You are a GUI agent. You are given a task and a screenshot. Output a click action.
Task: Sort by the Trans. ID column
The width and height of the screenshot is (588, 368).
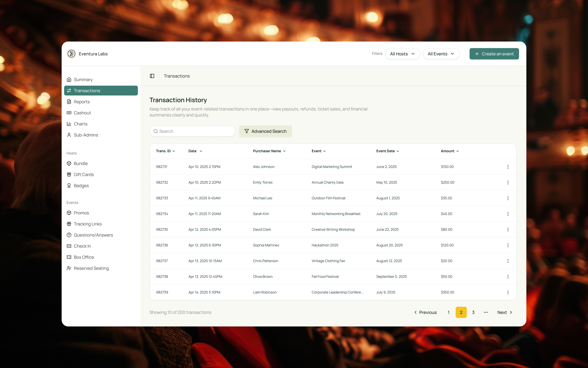pos(165,151)
